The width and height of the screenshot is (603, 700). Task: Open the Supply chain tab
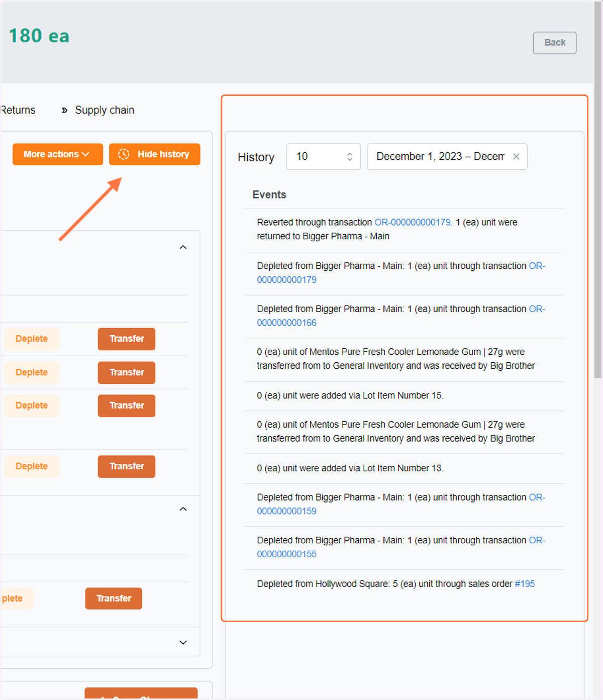click(105, 110)
